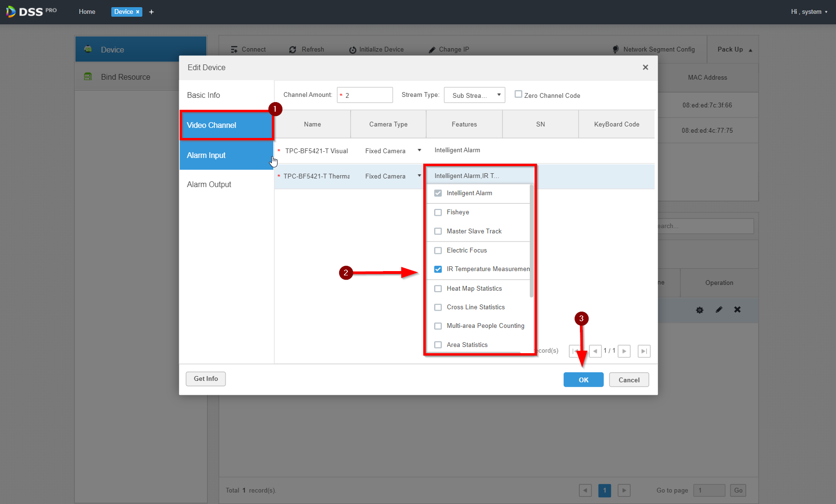Enable the Master Slave Track checkbox

pos(438,231)
